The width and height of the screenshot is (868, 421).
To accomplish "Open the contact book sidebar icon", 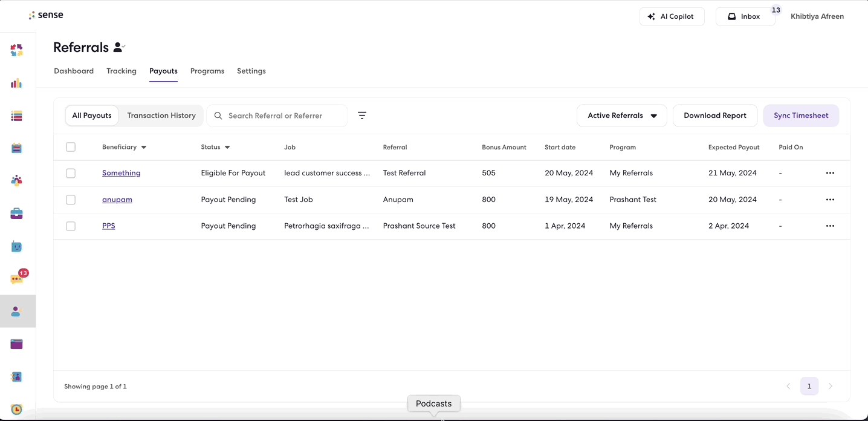I will click(17, 377).
